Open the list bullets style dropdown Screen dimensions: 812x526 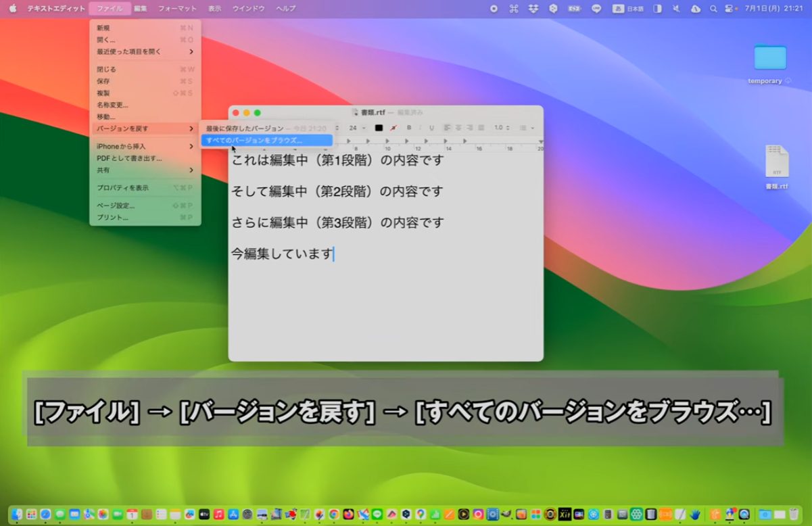pos(527,128)
